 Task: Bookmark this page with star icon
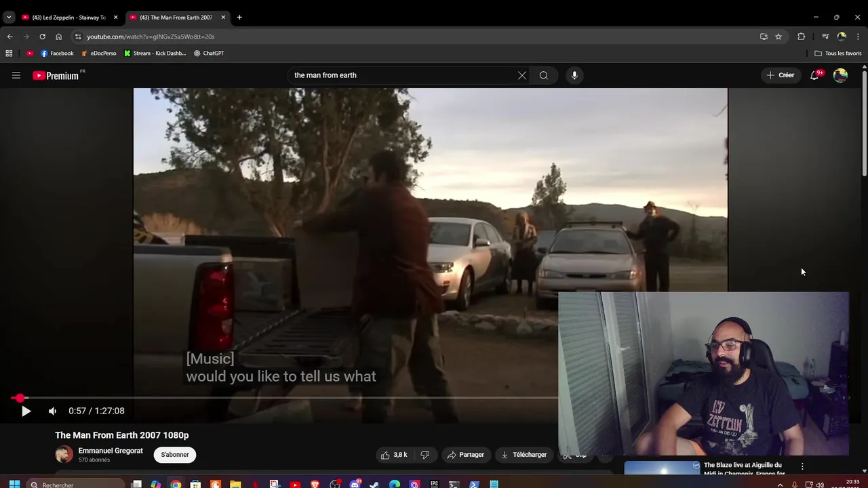coord(778,37)
